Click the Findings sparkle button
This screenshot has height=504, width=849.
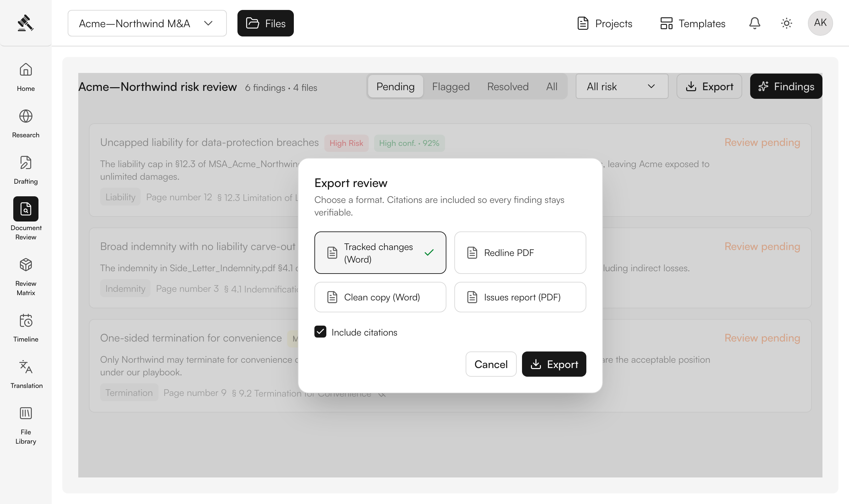(x=786, y=86)
